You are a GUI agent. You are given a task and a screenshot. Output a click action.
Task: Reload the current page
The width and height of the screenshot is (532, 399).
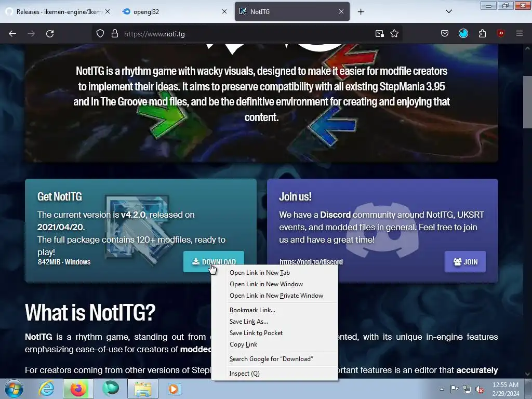[x=50, y=34]
